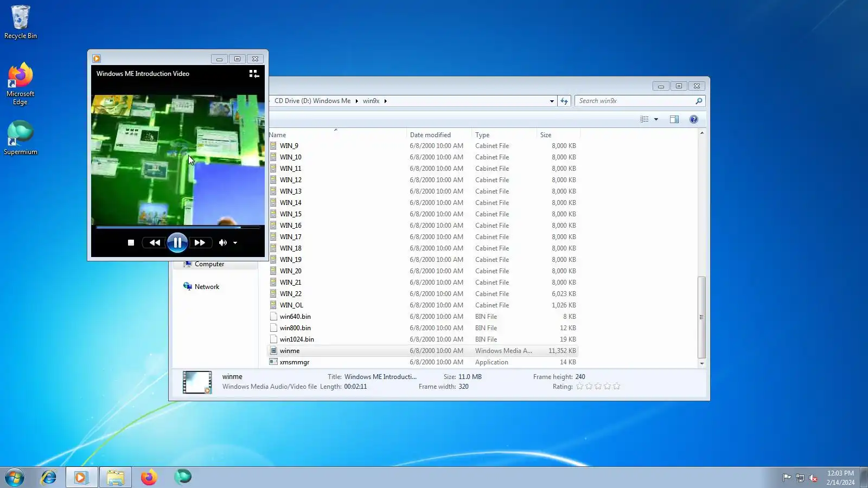The image size is (868, 488).
Task: Open the Start menu
Action: (x=15, y=477)
